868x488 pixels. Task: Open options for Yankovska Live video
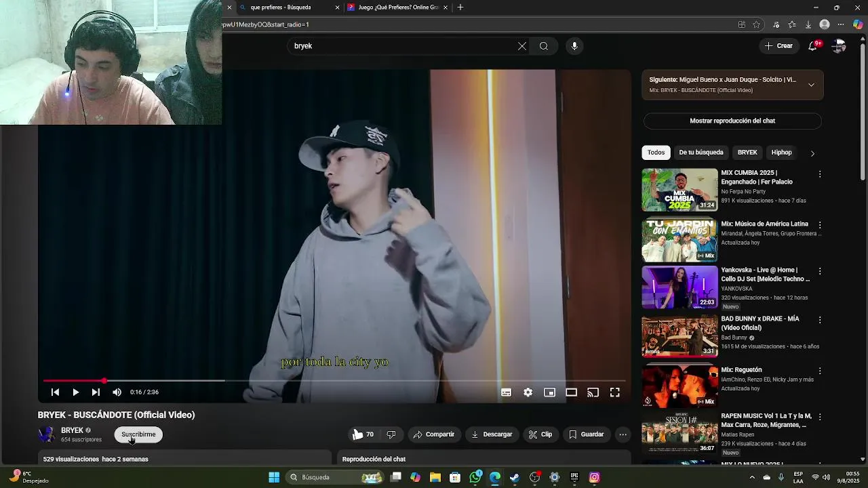pyautogui.click(x=820, y=271)
